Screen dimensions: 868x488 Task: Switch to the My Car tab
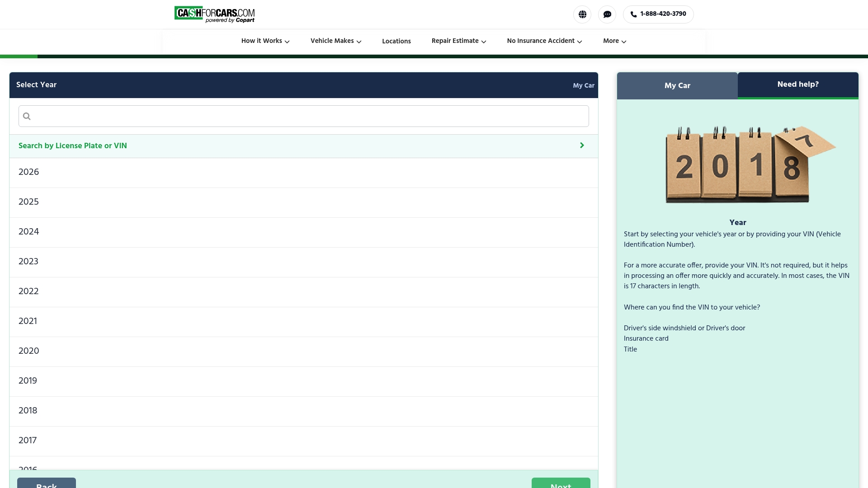(677, 85)
